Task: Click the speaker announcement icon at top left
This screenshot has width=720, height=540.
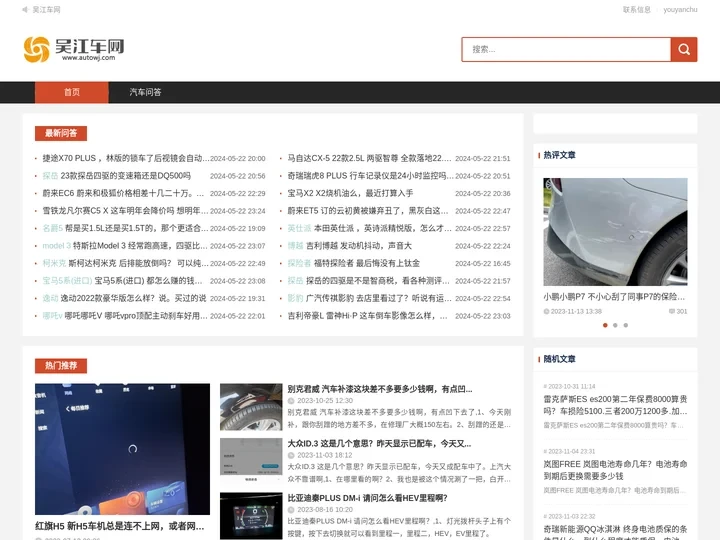Action: tap(25, 10)
